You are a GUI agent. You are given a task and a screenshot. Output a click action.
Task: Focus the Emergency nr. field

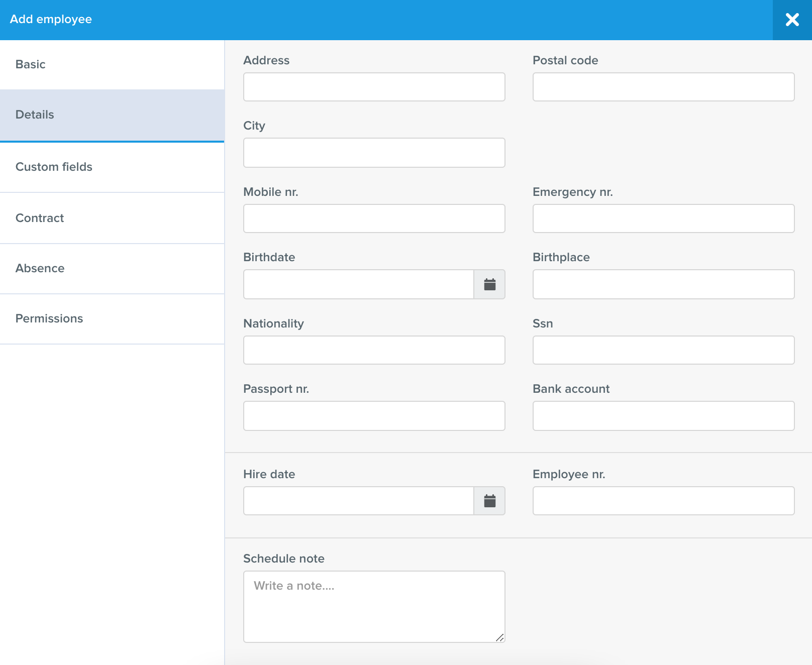[663, 218]
